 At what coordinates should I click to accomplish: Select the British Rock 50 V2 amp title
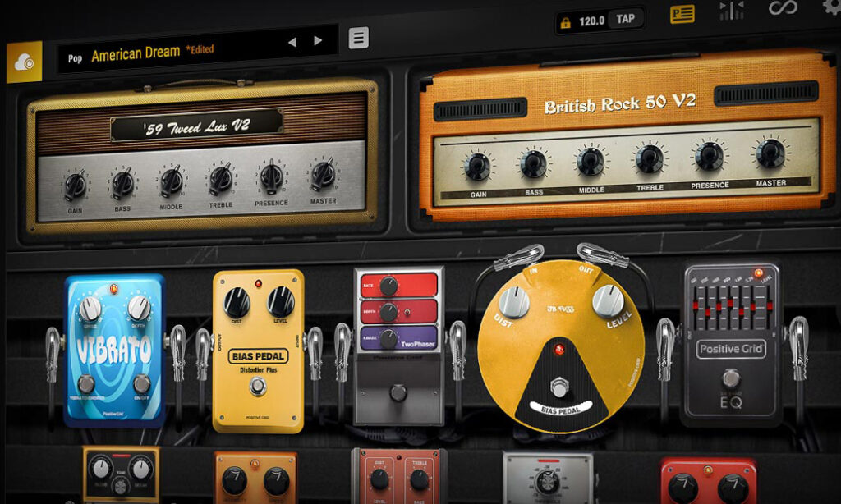pos(620,103)
